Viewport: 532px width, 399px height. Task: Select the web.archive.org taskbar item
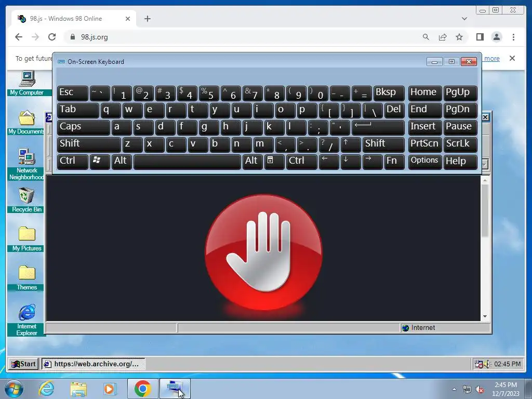point(94,364)
